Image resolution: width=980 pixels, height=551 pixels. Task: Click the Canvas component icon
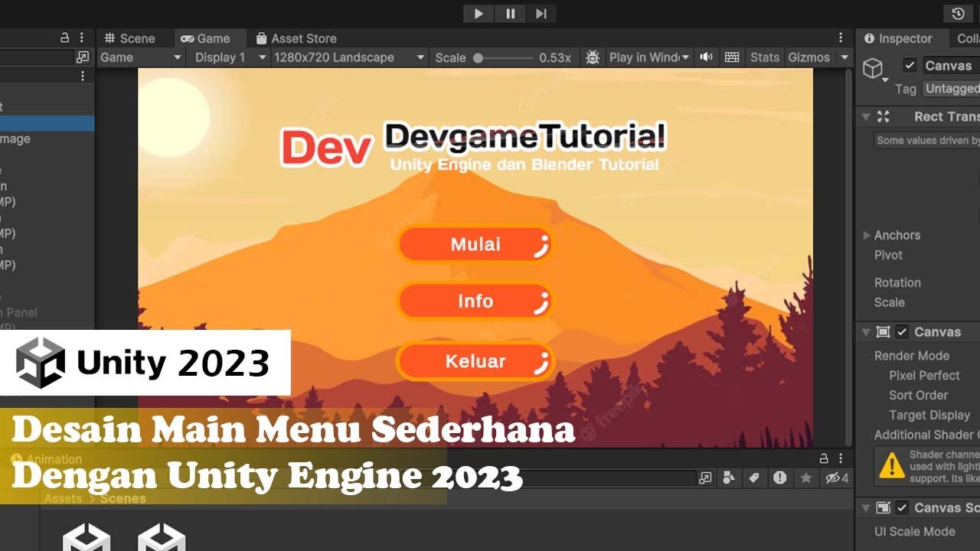click(883, 332)
